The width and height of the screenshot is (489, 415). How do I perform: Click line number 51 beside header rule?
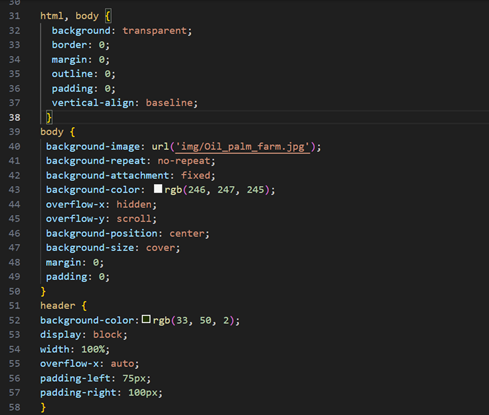[x=15, y=306]
